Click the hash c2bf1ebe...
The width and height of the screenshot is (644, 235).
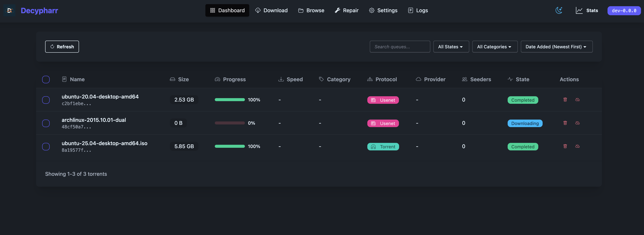click(x=76, y=104)
